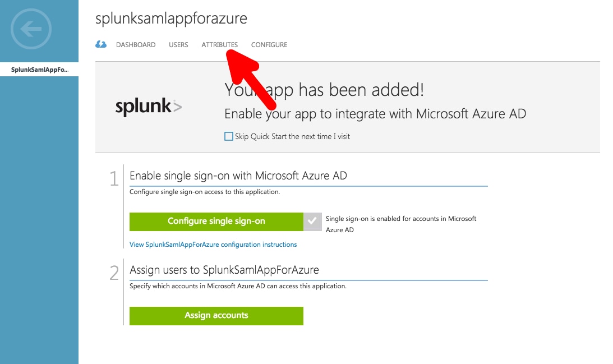Go to the Attributes tab
Viewport: 613px width, 364px height.
[219, 44]
